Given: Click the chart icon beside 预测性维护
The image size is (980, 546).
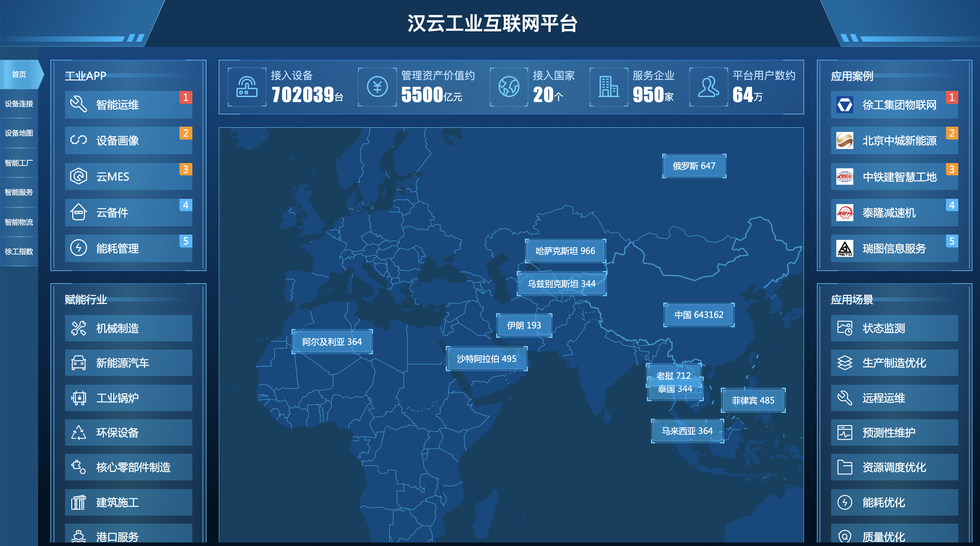Looking at the screenshot, I should (x=845, y=432).
